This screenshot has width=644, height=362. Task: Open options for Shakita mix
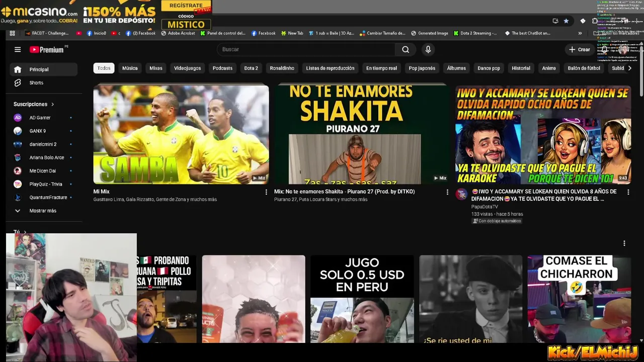pyautogui.click(x=447, y=192)
